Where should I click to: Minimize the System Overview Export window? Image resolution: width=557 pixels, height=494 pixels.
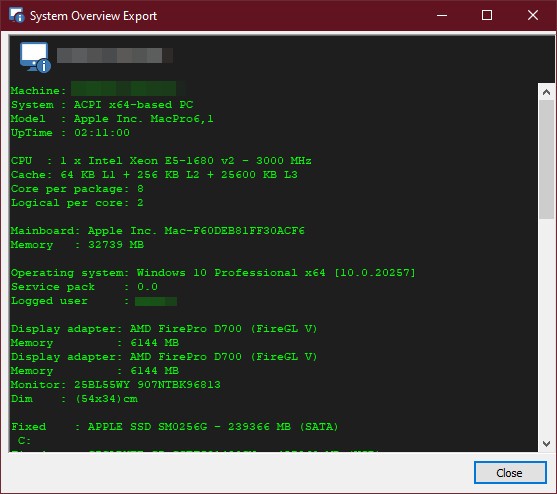[442, 15]
